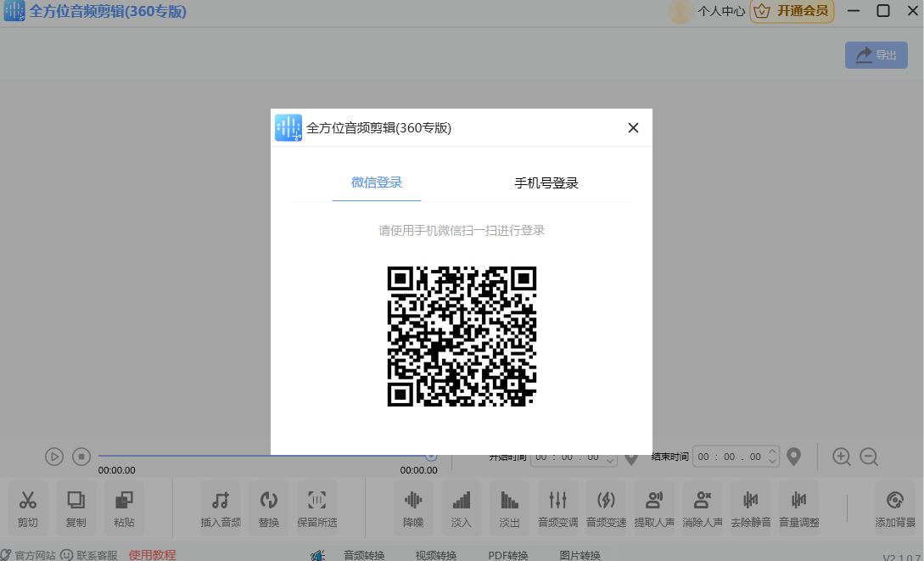Viewport: 924px width, 561px height.
Task: Use the 消除人声 (remove vocals) tool
Action: tap(703, 508)
